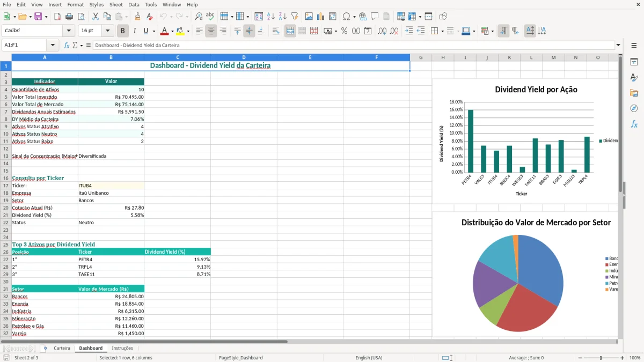Click the Define Print Area icon
Screen dimensions: 644x362
pos(401,17)
